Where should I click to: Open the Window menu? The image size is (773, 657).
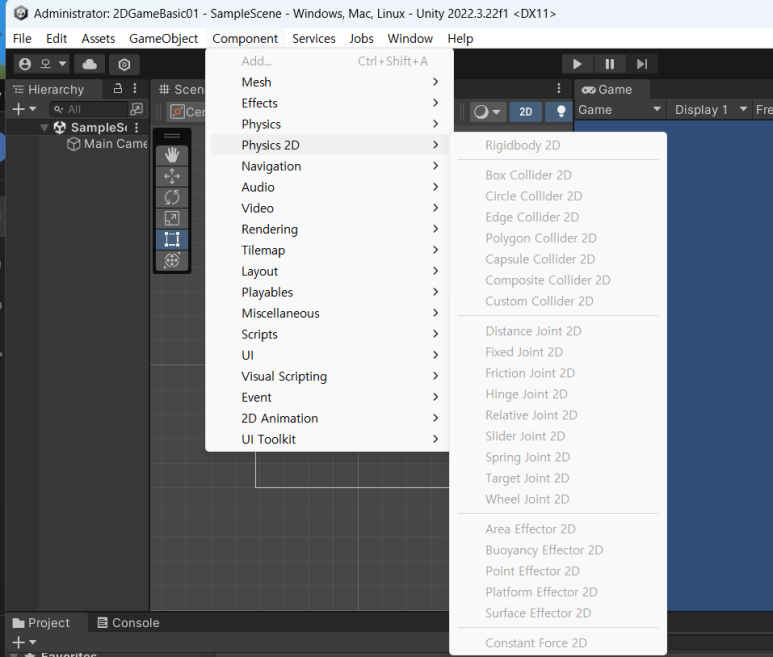pos(410,38)
